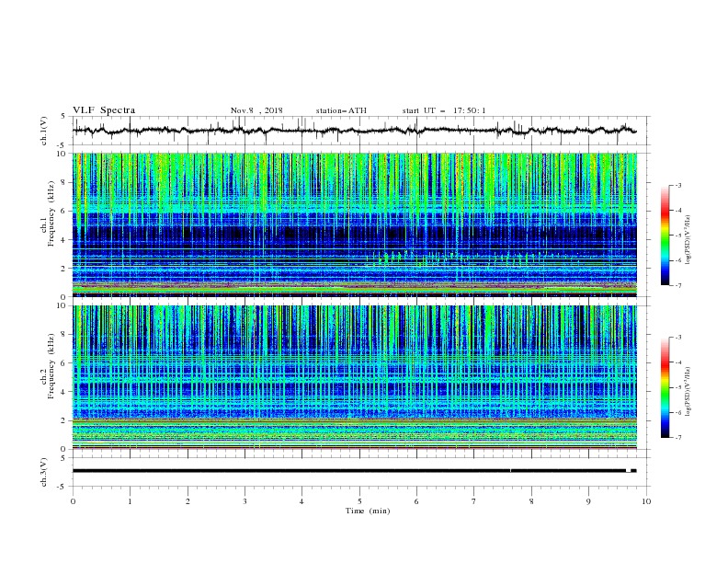Click the "2" tick on the Time axis
Viewport: 728px width, 563px height.
pos(188,501)
